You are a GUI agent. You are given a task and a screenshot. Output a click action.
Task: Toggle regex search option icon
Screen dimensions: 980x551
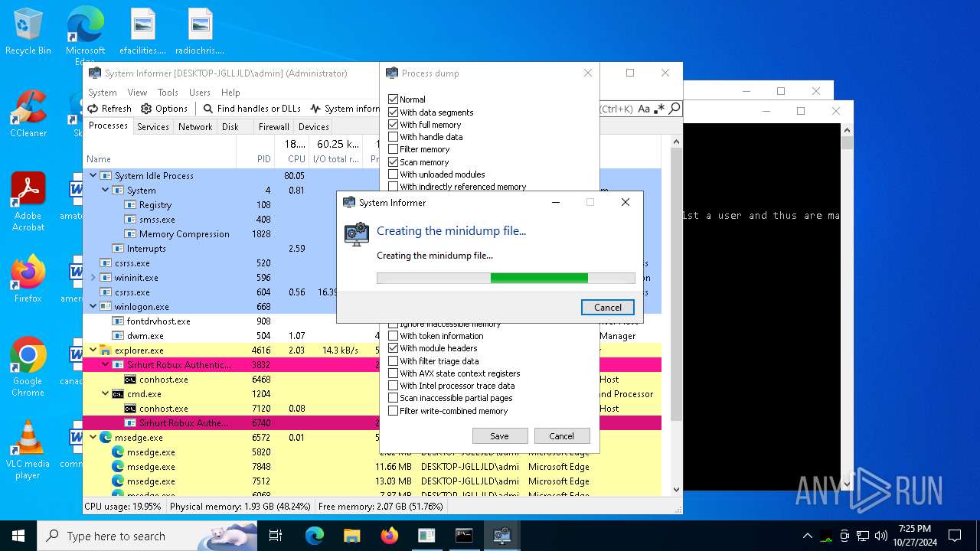coord(659,109)
